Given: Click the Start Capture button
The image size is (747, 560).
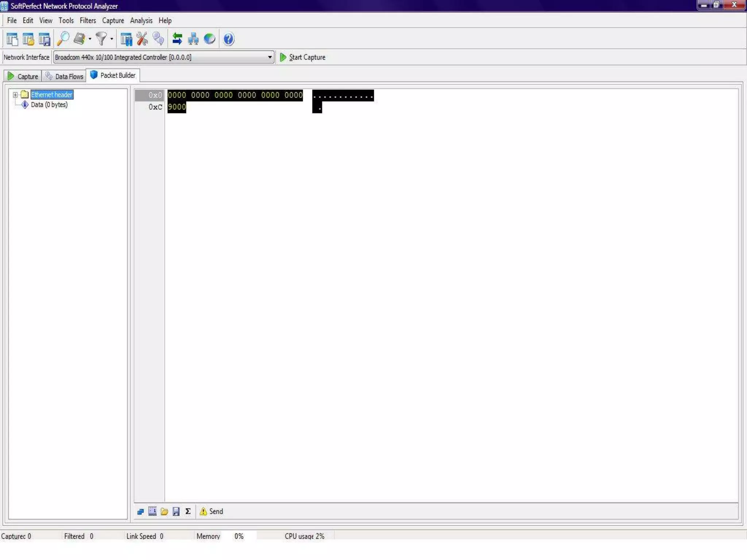Looking at the screenshot, I should click(302, 57).
